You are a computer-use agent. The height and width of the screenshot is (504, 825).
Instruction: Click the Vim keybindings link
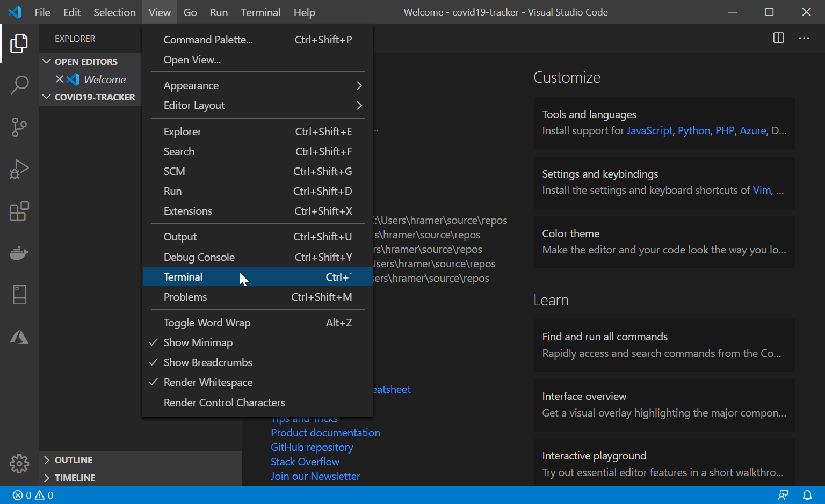coord(762,190)
